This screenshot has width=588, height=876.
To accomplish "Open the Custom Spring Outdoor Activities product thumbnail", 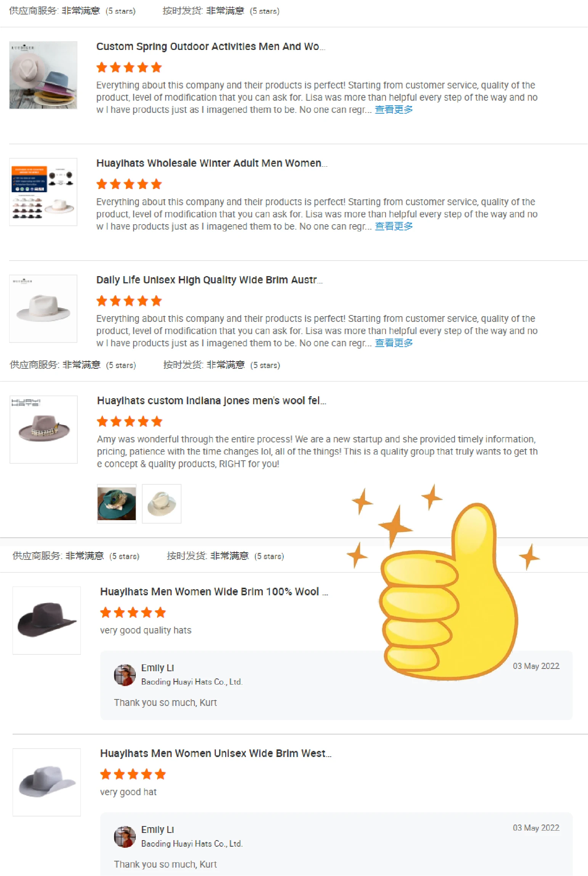I will click(43, 75).
